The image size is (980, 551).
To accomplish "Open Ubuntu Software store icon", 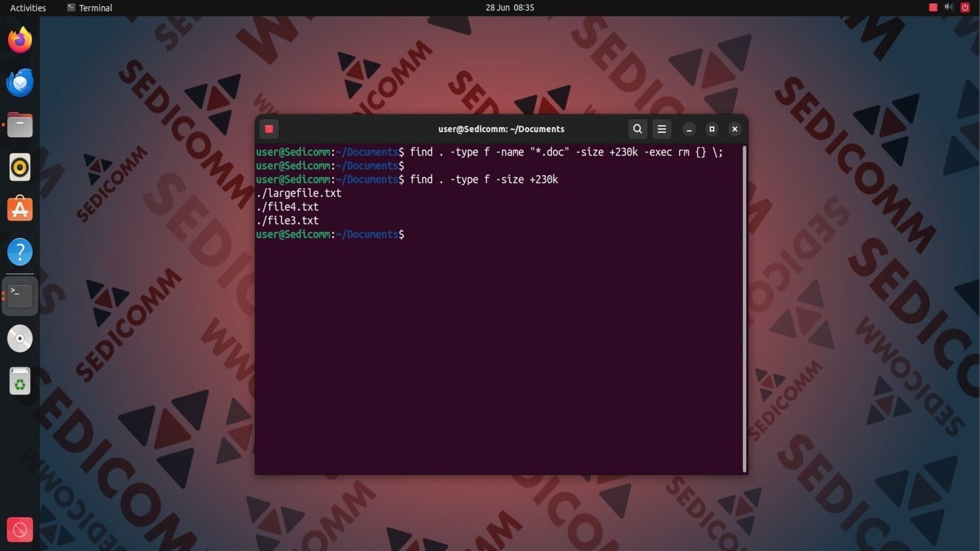I will pos(20,209).
